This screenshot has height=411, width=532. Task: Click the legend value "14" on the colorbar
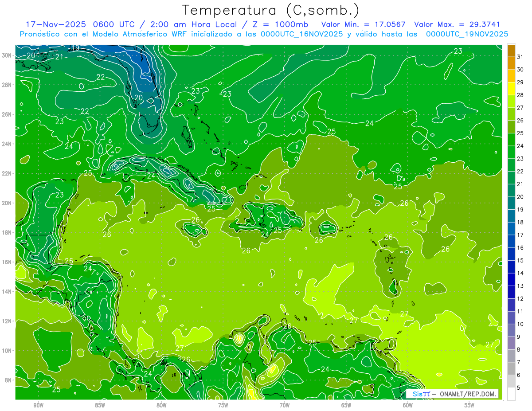click(520, 273)
